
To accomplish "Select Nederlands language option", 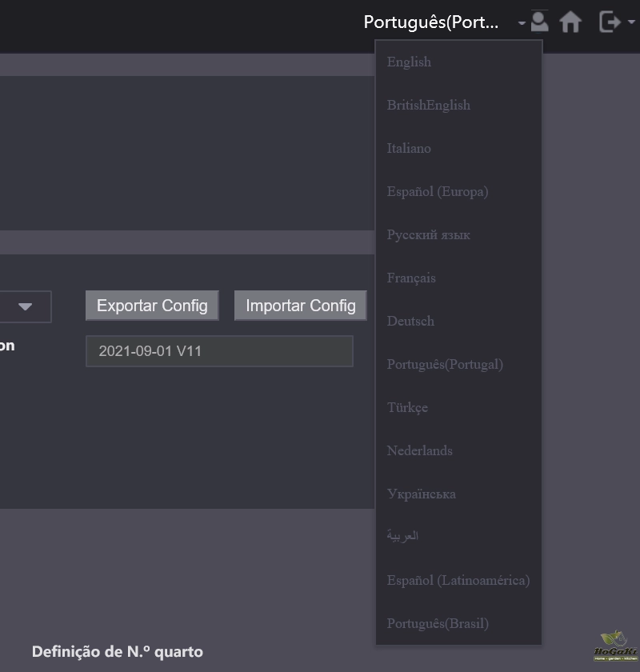I will coord(420,451).
